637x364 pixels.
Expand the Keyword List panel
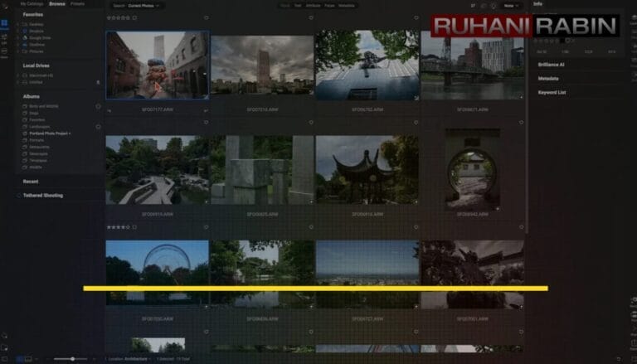click(x=552, y=92)
